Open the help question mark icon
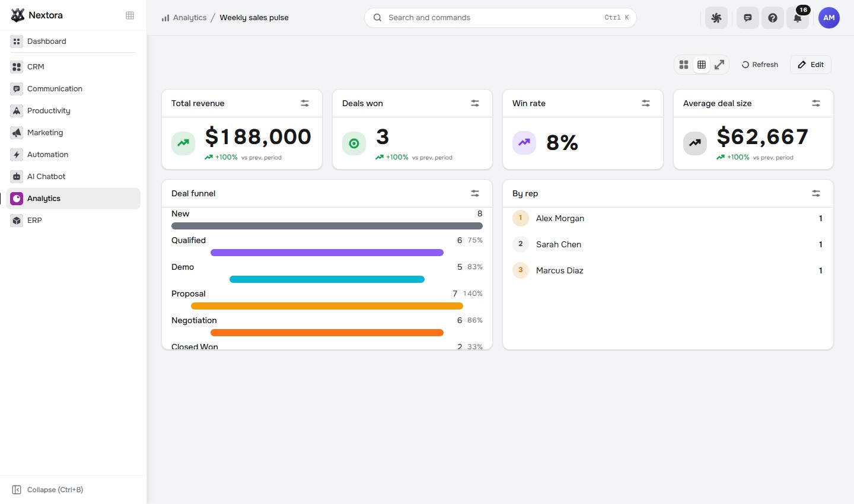The width and height of the screenshot is (854, 504). tap(773, 18)
